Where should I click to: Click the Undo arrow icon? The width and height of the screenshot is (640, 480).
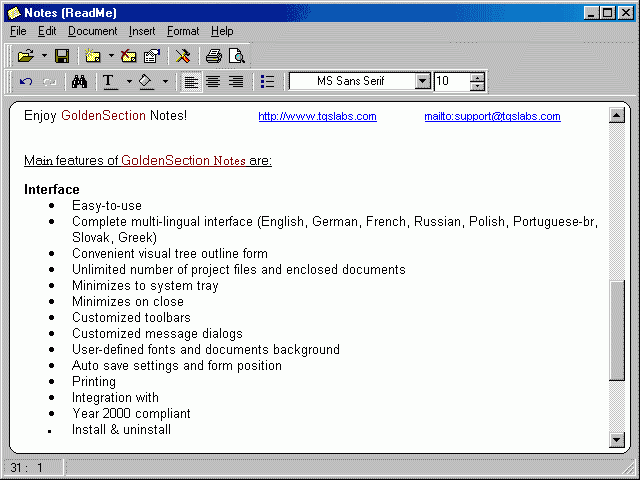click(26, 82)
